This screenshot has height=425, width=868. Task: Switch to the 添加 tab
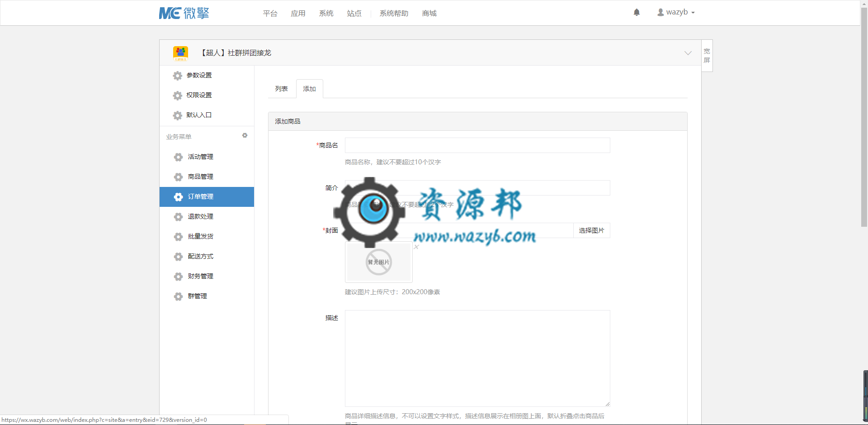310,89
